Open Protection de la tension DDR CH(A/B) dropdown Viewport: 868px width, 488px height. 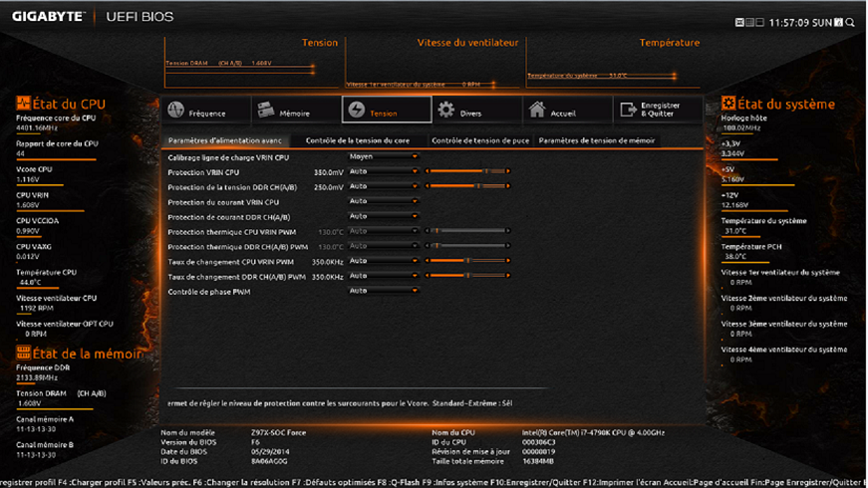pyautogui.click(x=383, y=186)
